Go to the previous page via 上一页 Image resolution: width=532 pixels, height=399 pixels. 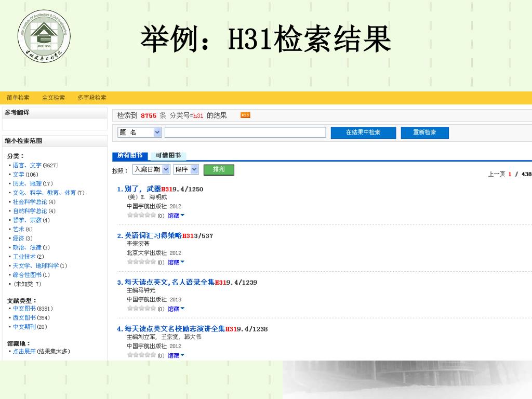[496, 174]
